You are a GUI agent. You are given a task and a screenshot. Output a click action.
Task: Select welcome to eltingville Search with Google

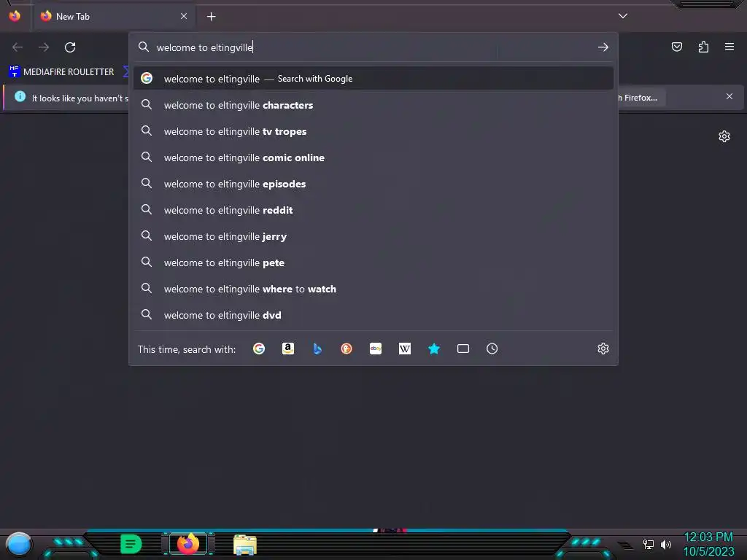373,79
